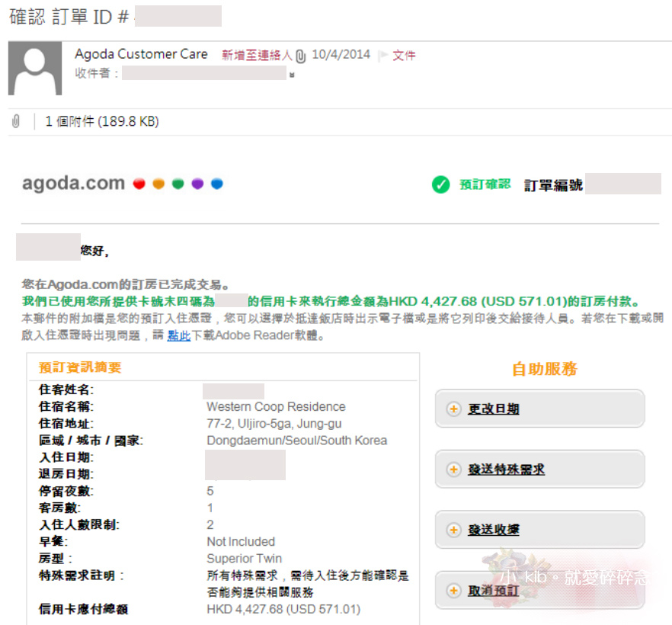Click sender name Agoda Customer Care
Viewport: 672px width, 625px height.
coord(141,54)
